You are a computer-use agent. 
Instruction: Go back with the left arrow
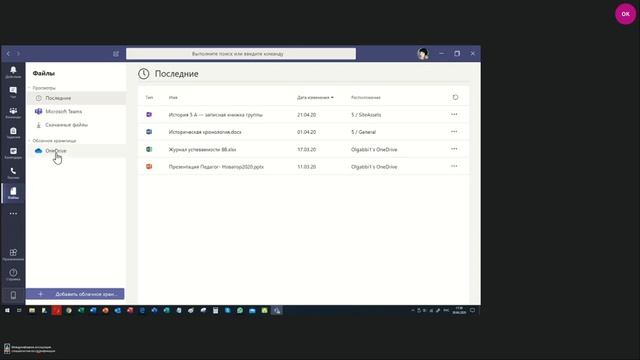(x=8, y=53)
